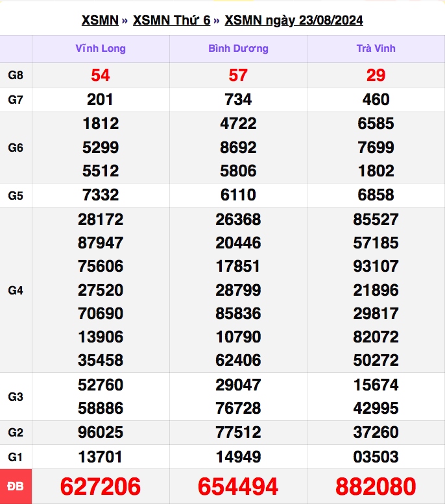This screenshot has height=504, width=445.
Task: Select the G4 number 70690
Action: pos(101,313)
